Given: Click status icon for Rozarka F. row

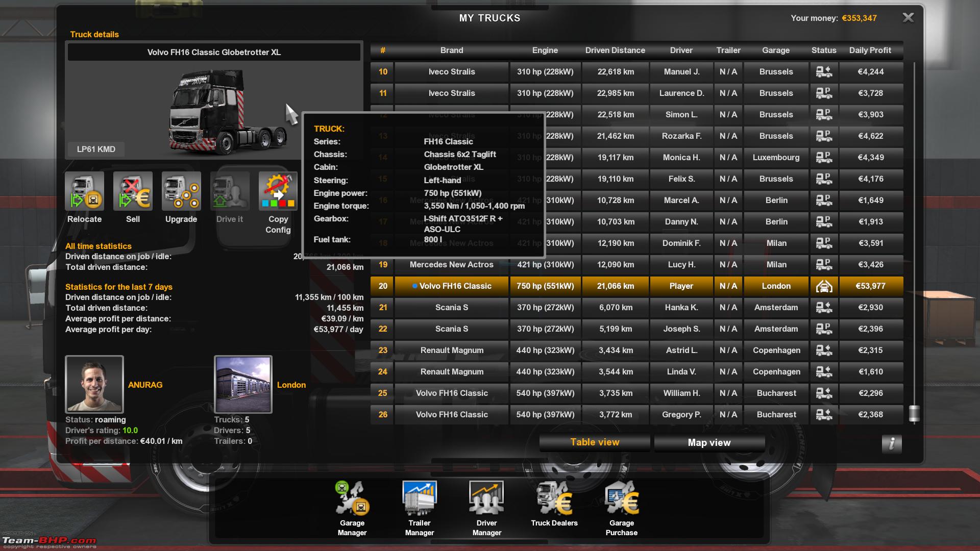Looking at the screenshot, I should click(824, 136).
